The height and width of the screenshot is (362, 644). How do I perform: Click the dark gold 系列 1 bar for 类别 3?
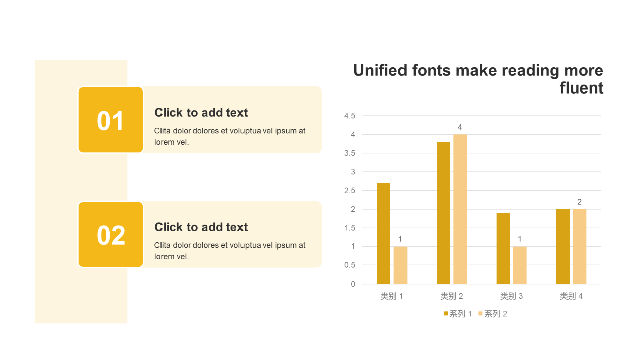pyautogui.click(x=503, y=248)
